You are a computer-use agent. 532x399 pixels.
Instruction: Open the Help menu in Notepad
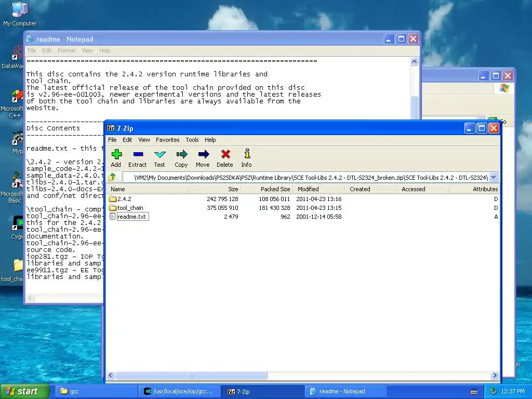tap(104, 50)
